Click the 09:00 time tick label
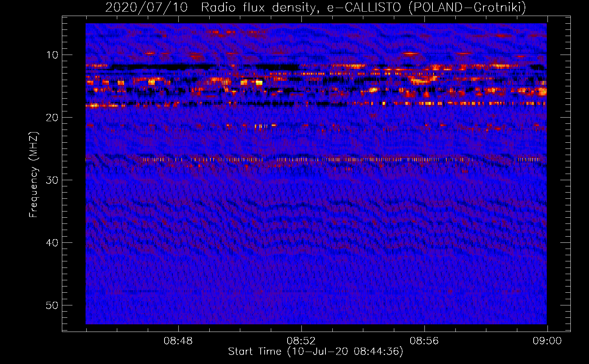This screenshot has height=364, width=589. (x=547, y=341)
